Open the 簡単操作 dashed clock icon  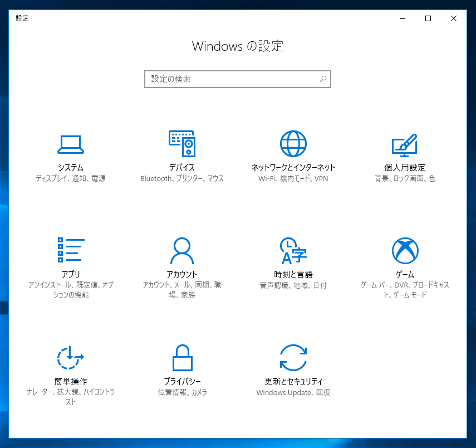point(71,358)
